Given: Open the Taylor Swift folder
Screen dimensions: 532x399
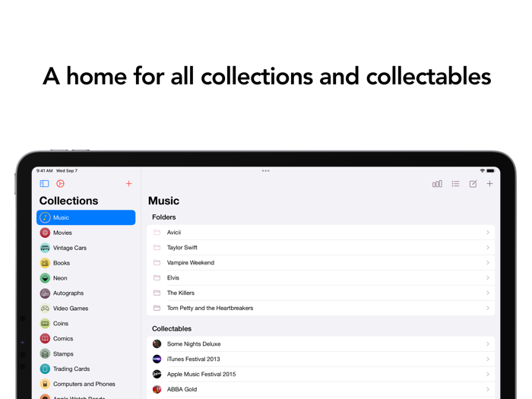Looking at the screenshot, I should (x=321, y=247).
